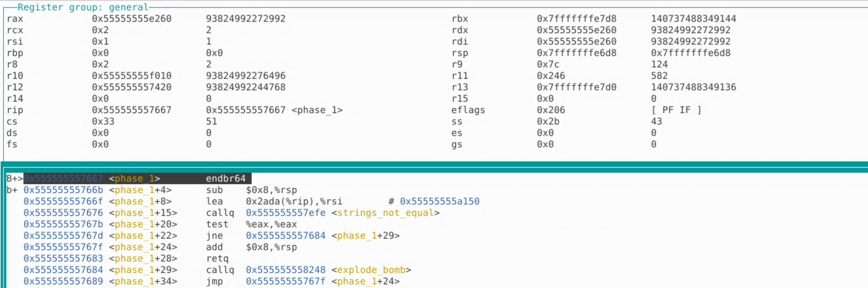The image size is (868, 288).
Task: Click the Register group: general title
Action: 83,7
